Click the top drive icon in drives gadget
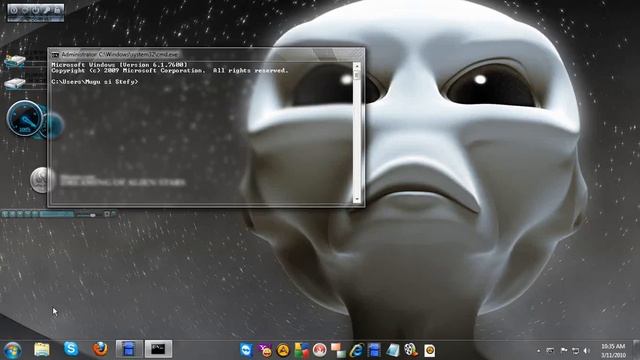Screen dimensions: 640x360 (x=15, y=62)
